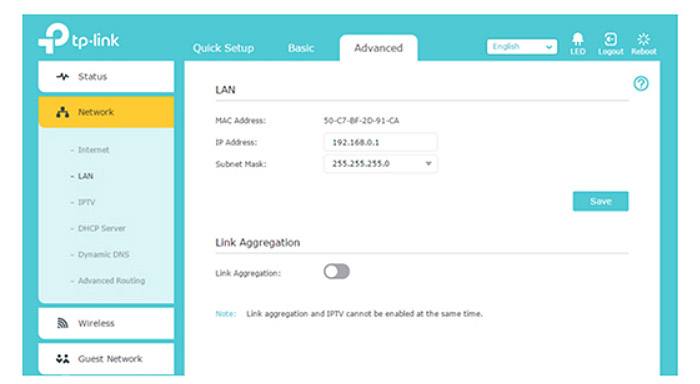This screenshot has height=384, width=700.
Task: Expand the Subnet Mask dropdown
Action: [380, 164]
